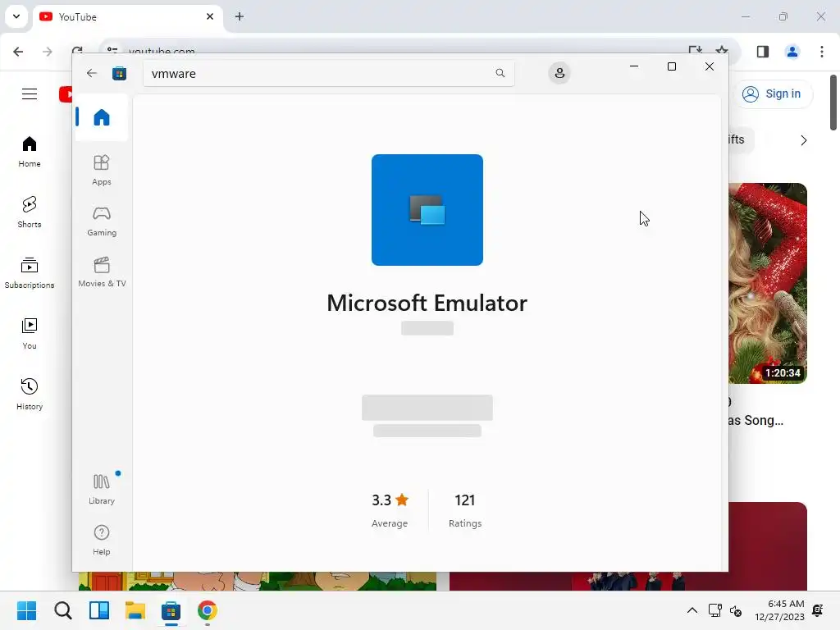This screenshot has width=840, height=630.
Task: Click the YouTube page scrollbar
Action: point(833,103)
